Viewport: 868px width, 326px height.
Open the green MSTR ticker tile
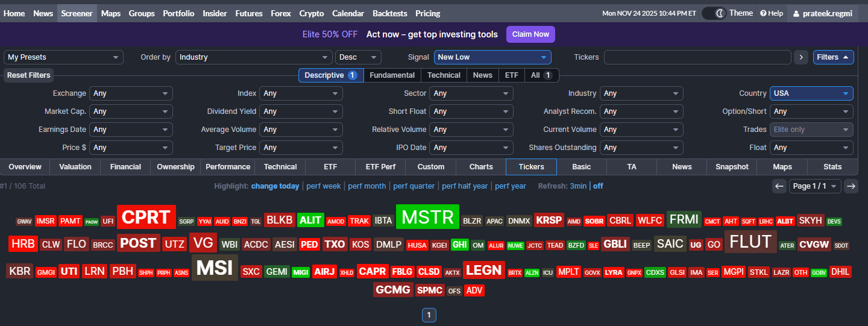pyautogui.click(x=427, y=217)
